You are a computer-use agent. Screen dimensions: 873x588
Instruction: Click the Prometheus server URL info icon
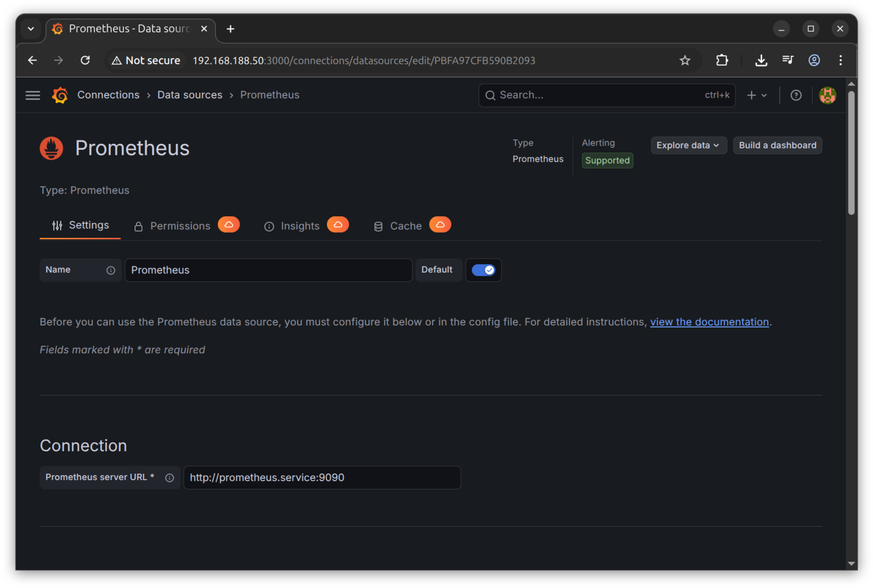click(x=170, y=478)
